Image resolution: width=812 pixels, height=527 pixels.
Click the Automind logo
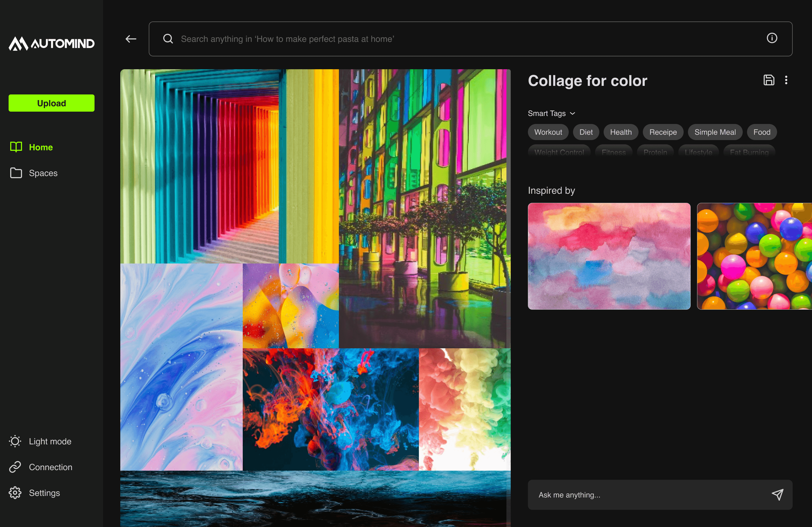coord(52,44)
